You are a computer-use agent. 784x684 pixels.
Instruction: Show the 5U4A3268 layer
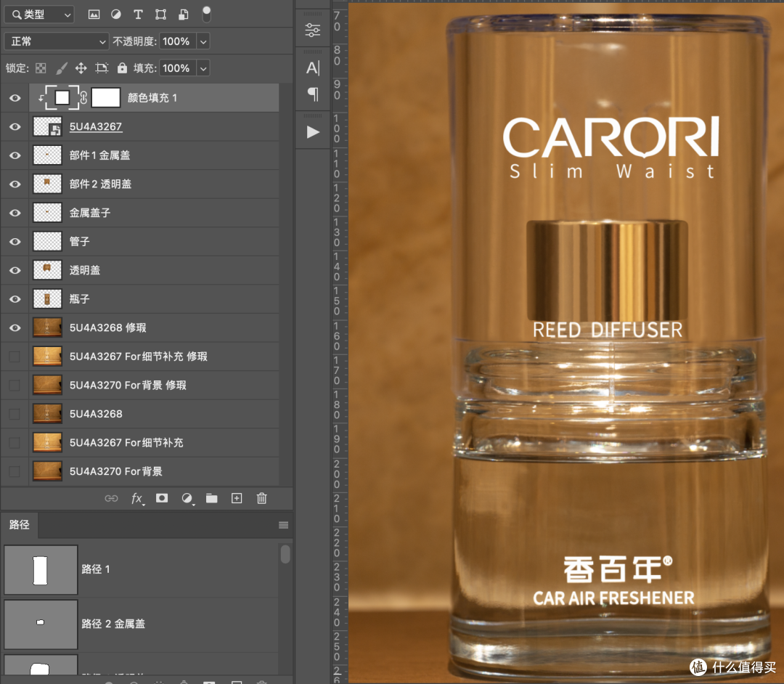click(x=15, y=414)
